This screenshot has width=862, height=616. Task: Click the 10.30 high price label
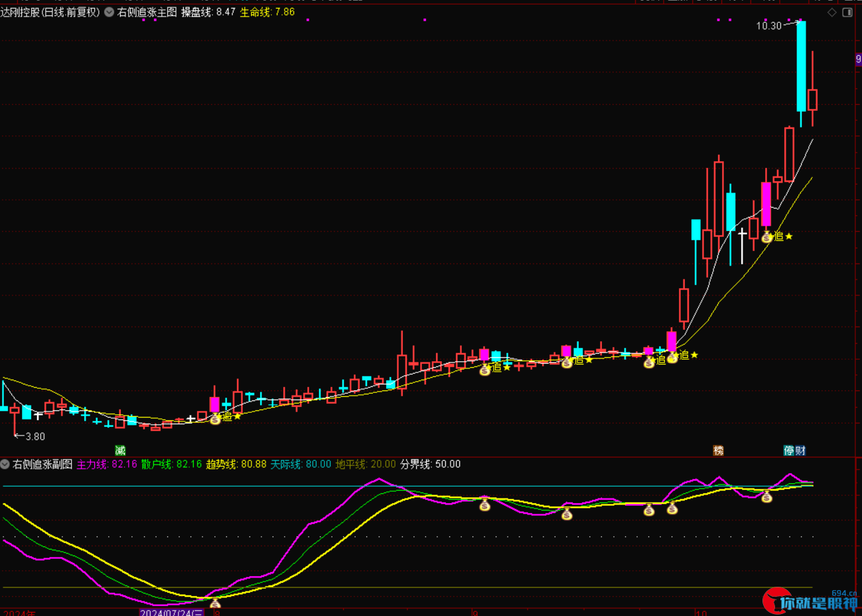coord(769,26)
